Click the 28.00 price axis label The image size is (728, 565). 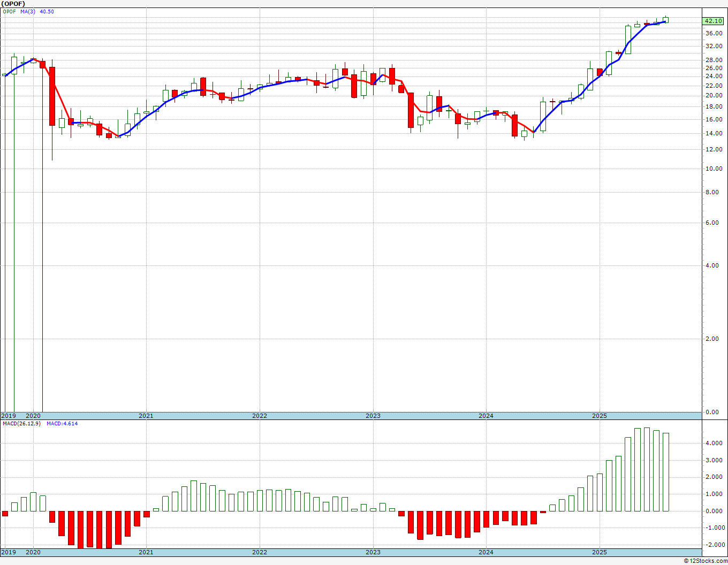[x=714, y=60]
